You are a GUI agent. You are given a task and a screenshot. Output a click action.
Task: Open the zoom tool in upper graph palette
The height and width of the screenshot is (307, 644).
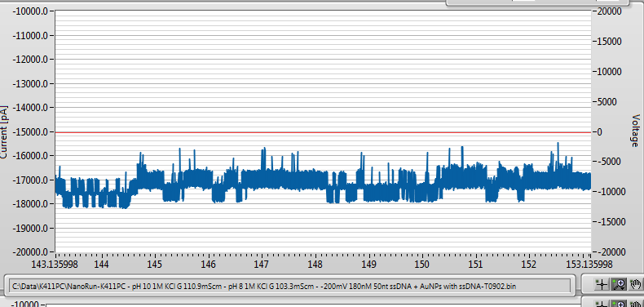coord(619,284)
